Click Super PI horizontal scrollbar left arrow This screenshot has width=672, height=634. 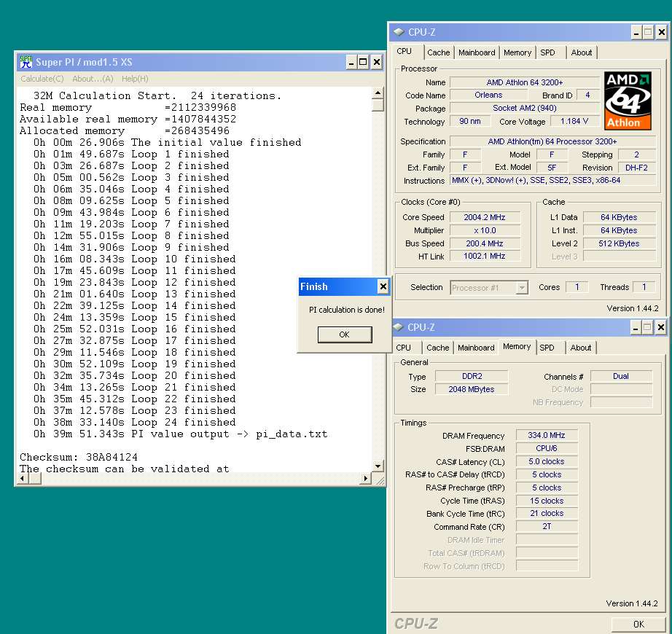pyautogui.click(x=23, y=479)
